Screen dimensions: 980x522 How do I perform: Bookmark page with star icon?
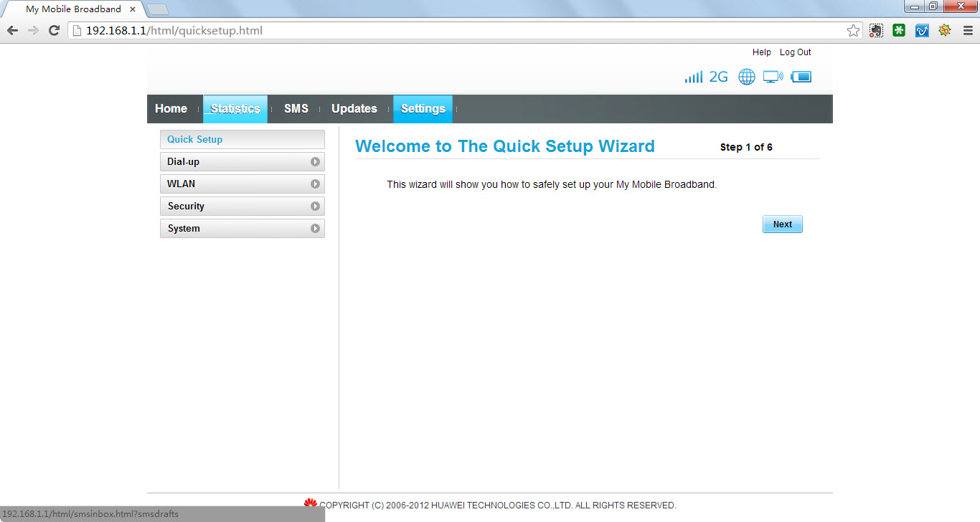click(853, 31)
